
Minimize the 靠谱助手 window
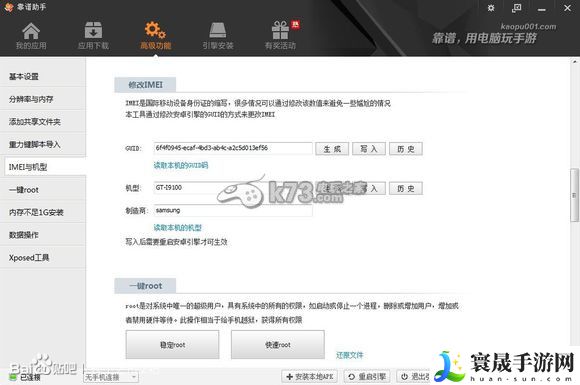(x=542, y=9)
